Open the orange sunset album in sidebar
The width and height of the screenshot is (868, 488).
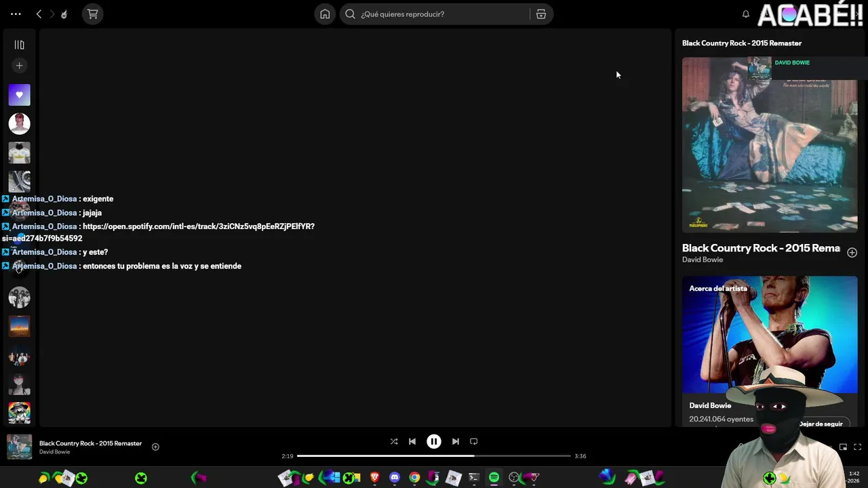click(x=19, y=326)
